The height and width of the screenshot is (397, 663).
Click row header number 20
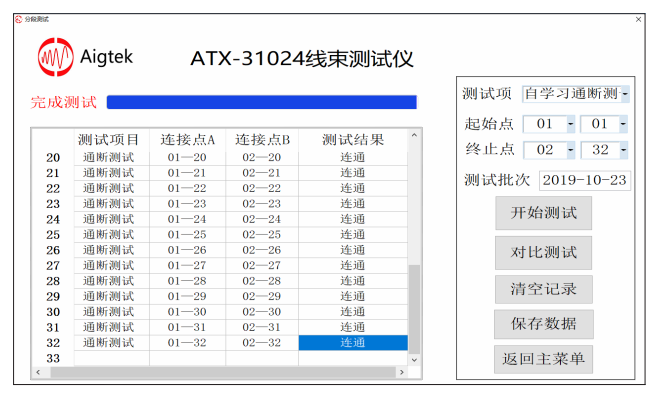coord(53,158)
